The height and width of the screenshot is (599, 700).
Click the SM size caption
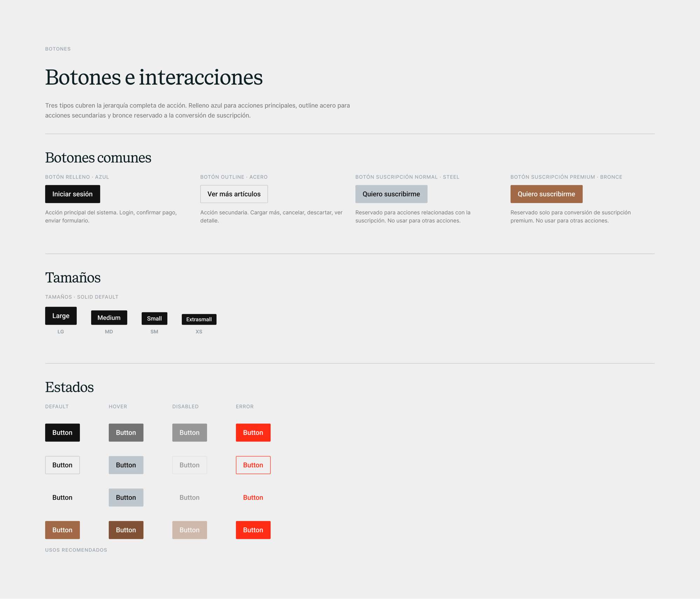[x=154, y=332]
